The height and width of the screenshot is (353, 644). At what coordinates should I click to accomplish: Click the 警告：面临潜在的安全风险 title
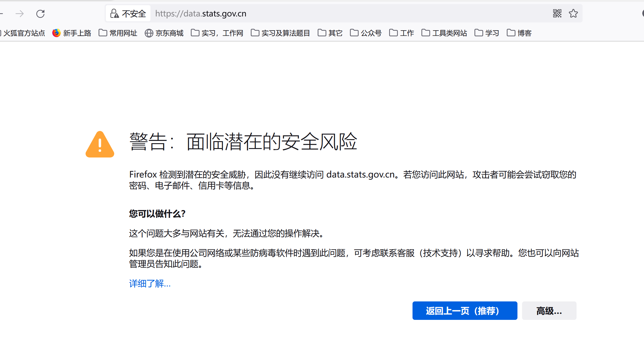243,142
